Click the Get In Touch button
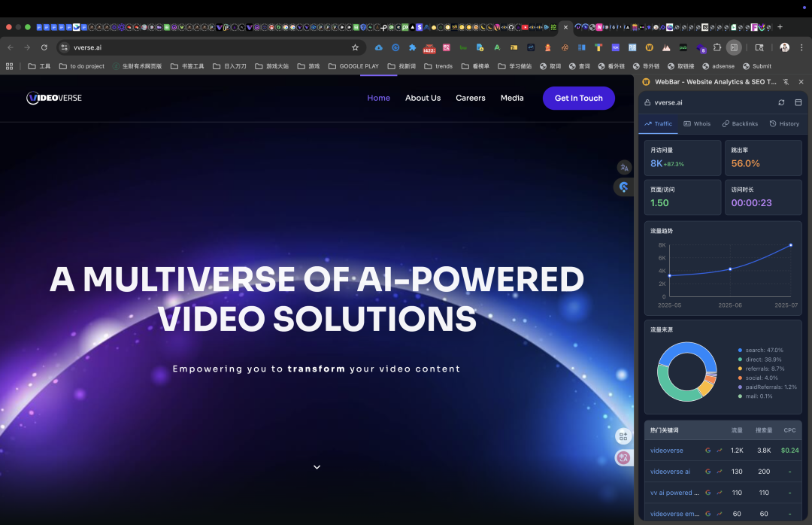812x525 pixels. point(578,98)
